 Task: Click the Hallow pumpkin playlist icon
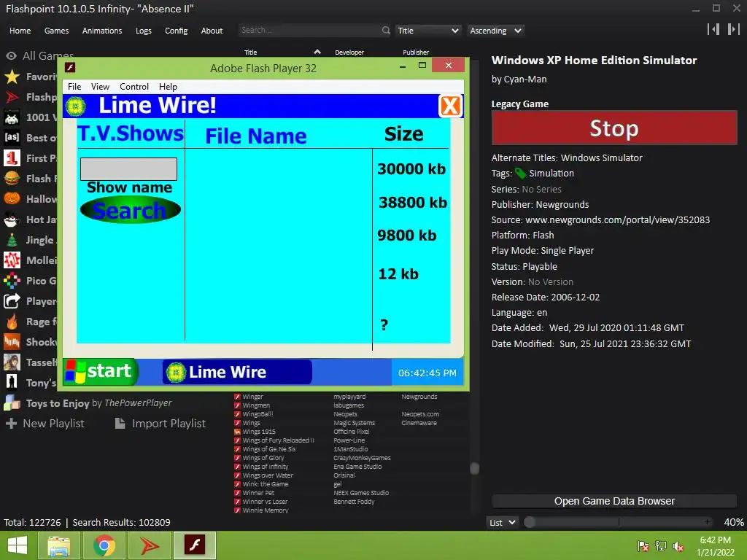(12, 199)
